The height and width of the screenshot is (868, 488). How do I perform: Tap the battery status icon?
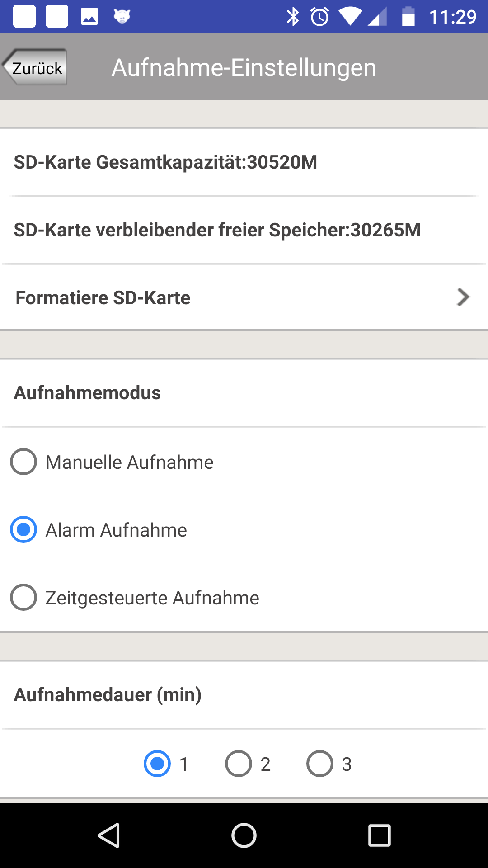point(408,17)
